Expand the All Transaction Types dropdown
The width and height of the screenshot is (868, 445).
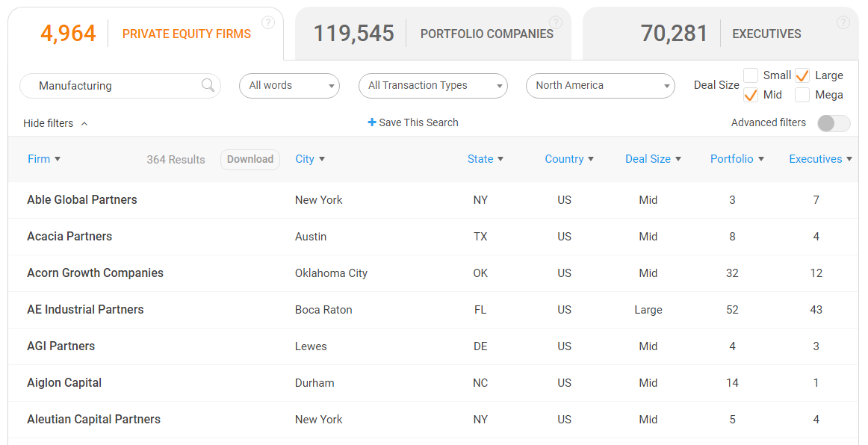click(x=433, y=85)
